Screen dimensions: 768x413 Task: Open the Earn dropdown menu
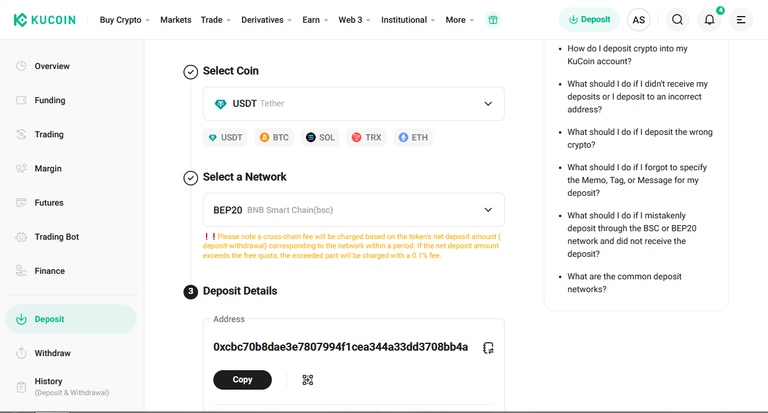pyautogui.click(x=315, y=20)
